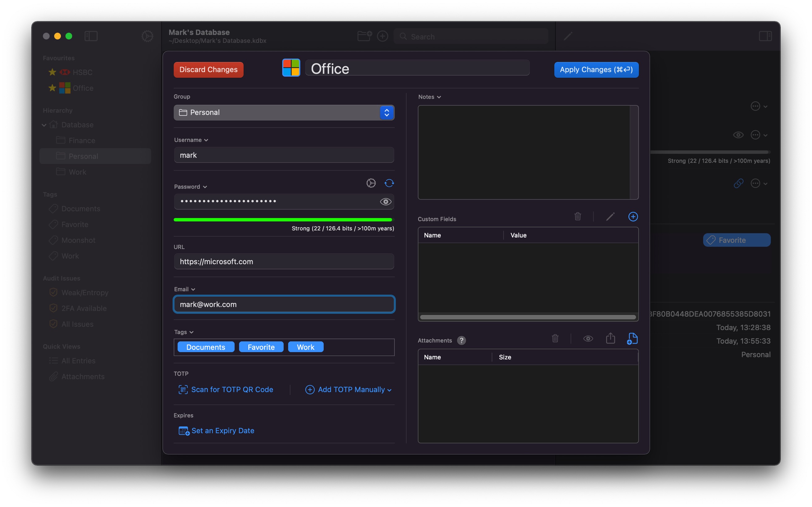Open the Group selector showing Personal

coord(284,113)
